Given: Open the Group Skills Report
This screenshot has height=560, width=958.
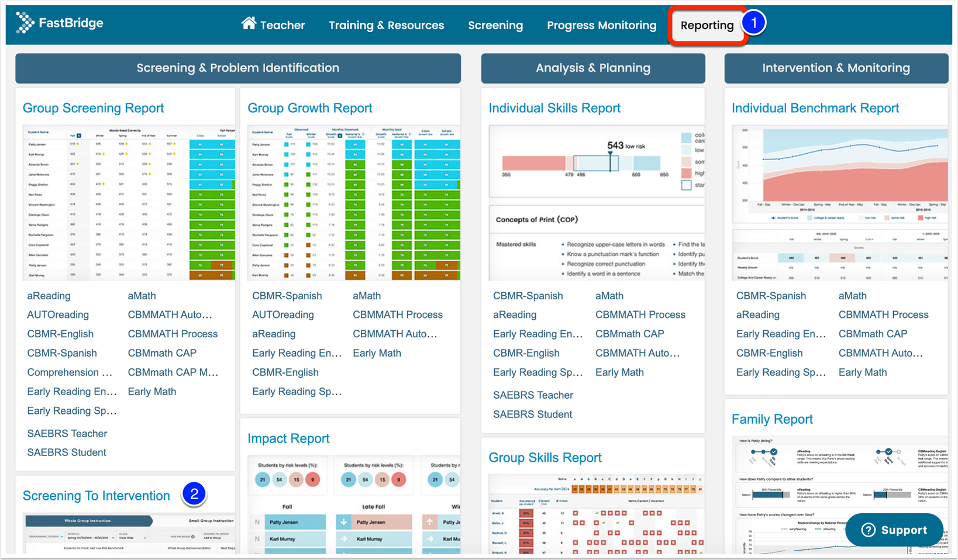Looking at the screenshot, I should [545, 458].
